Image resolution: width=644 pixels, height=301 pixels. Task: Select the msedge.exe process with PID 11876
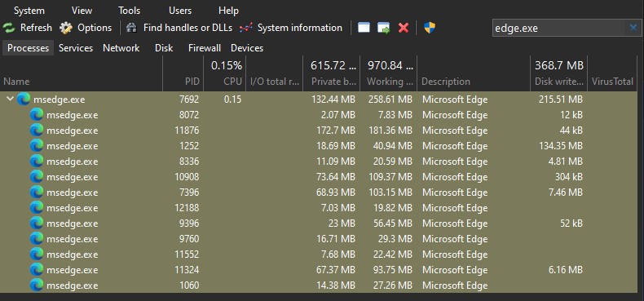(322, 131)
